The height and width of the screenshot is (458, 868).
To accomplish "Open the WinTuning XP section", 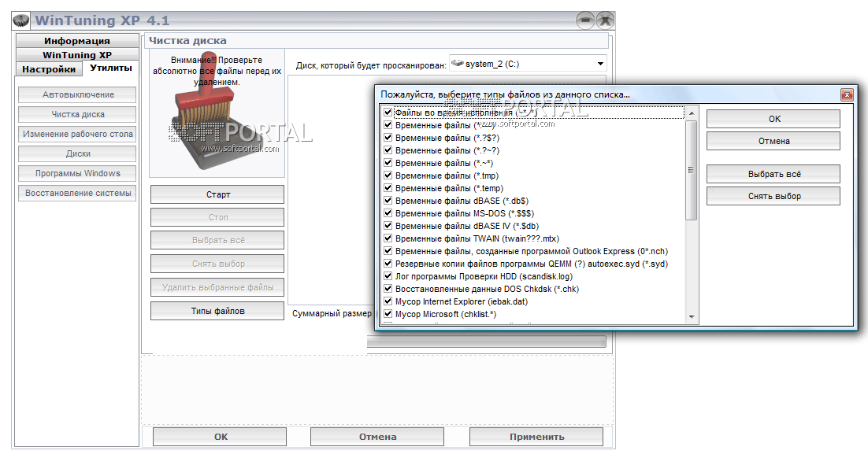I will 77,55.
